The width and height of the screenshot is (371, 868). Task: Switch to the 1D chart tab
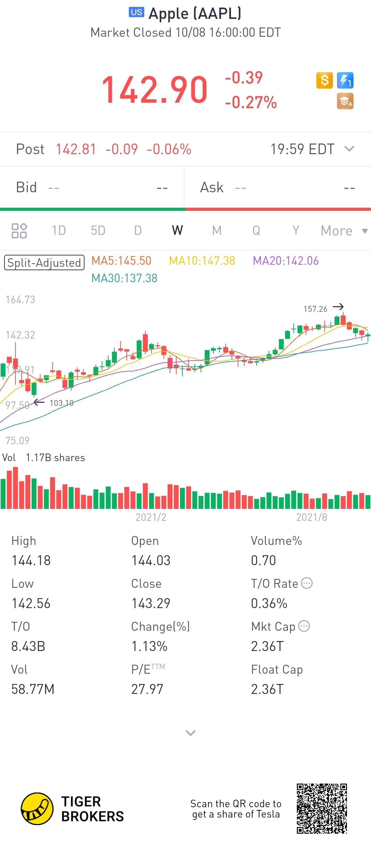59,230
